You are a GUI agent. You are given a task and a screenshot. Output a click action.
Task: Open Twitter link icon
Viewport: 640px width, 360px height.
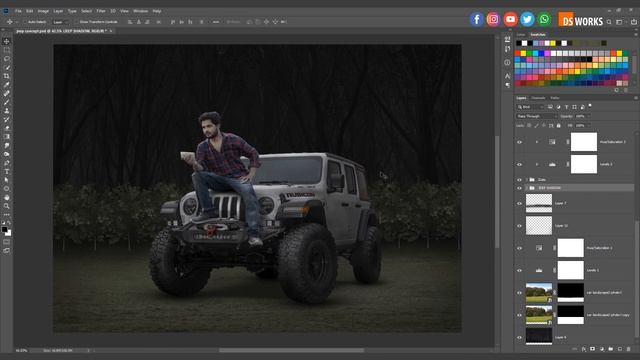(x=527, y=19)
